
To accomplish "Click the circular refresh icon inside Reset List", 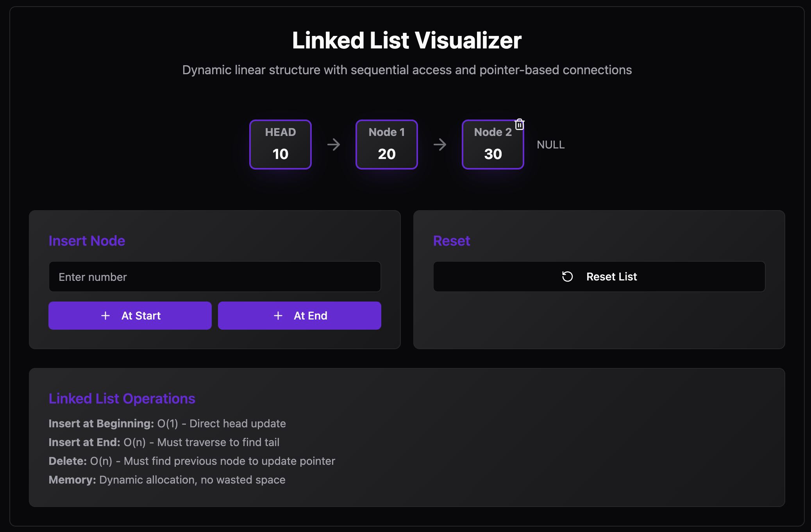I will pyautogui.click(x=566, y=277).
